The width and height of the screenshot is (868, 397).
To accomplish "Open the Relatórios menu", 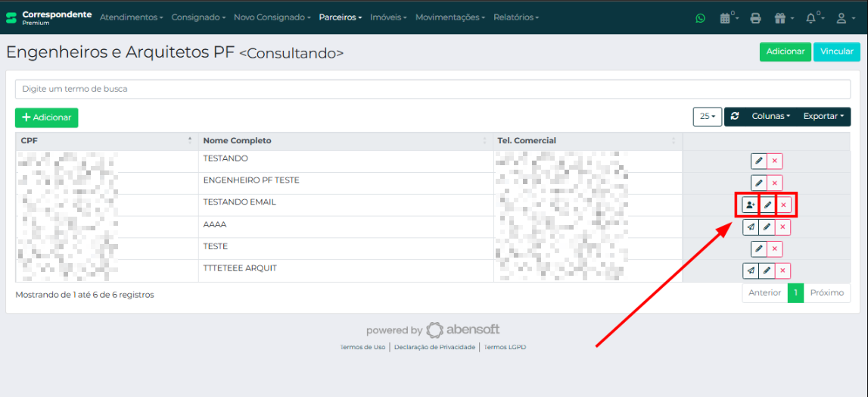I will coord(515,17).
